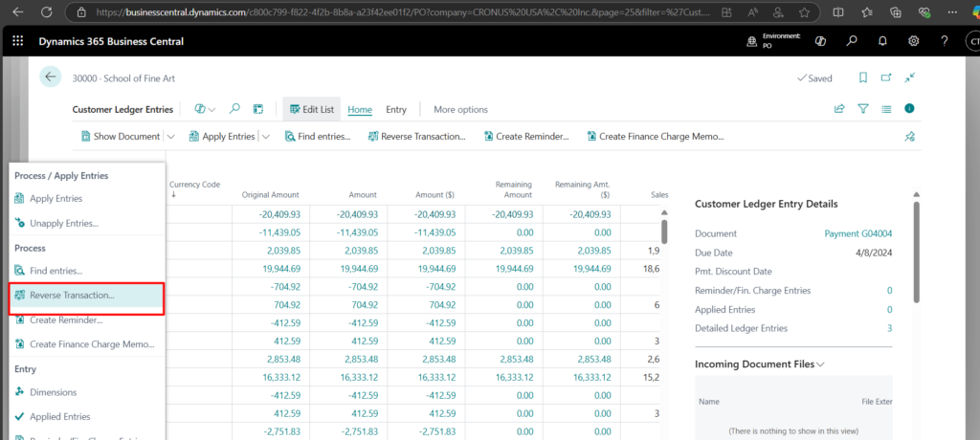Open the Settings gear
This screenshot has height=440, width=980.
pyautogui.click(x=914, y=41)
